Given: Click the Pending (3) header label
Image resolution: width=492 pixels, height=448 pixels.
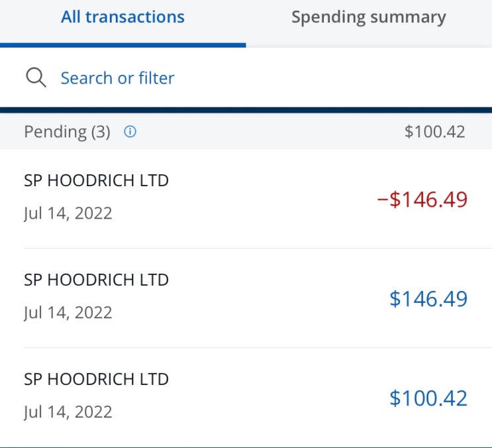Looking at the screenshot, I should click(67, 132).
